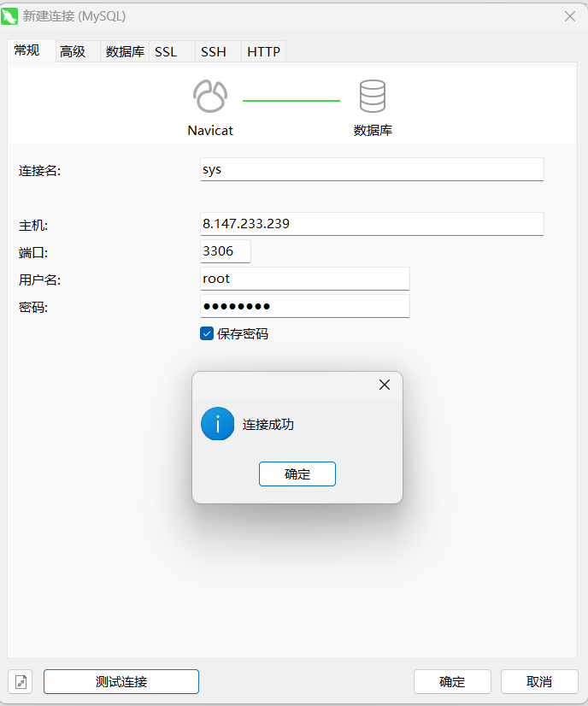Click the 连接名 field containing sys
Screen dimensions: 588x706
pos(372,169)
